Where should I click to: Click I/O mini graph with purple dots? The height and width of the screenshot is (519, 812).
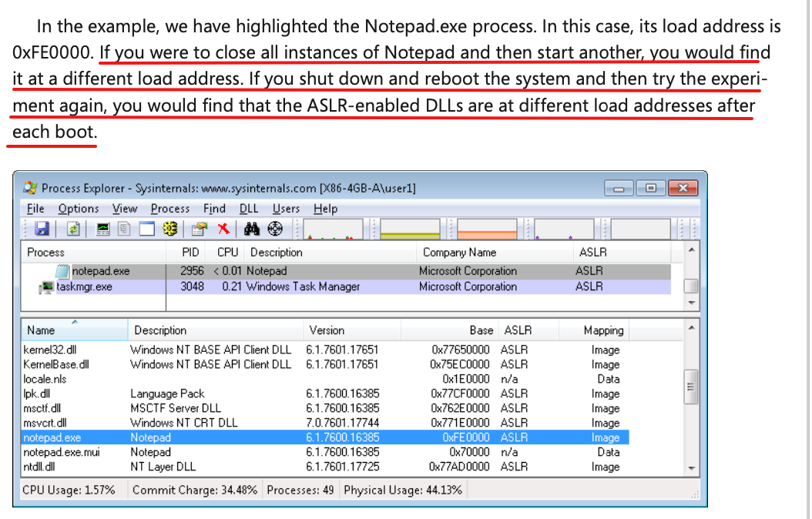tap(564, 229)
